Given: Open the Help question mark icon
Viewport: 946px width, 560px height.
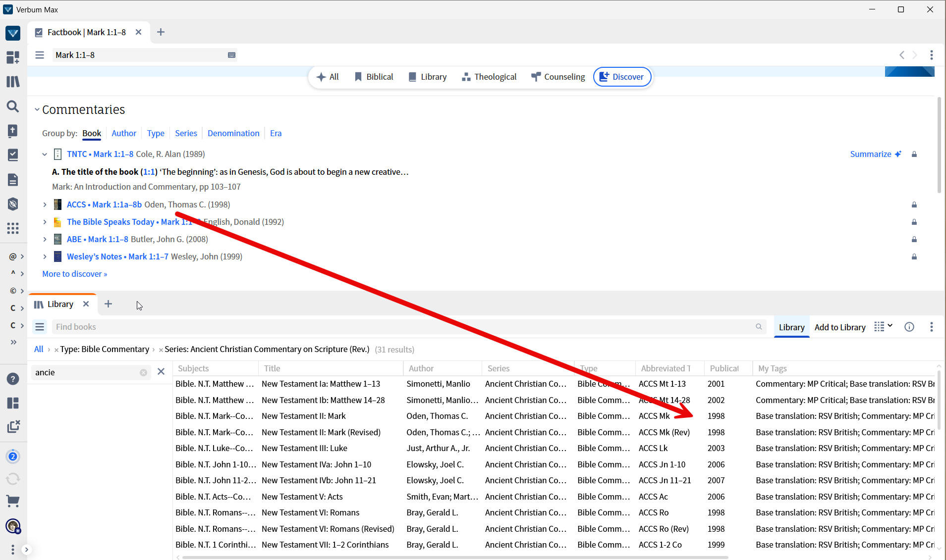Looking at the screenshot, I should coord(13,379).
